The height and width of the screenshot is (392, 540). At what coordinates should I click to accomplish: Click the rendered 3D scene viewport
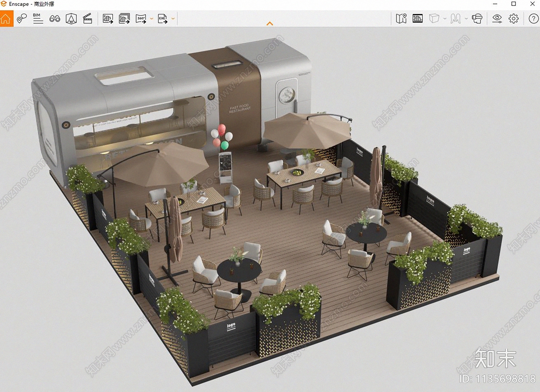click(x=270, y=209)
